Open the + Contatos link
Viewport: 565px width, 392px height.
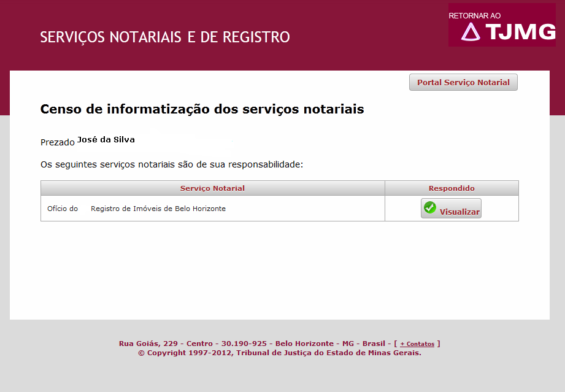417,344
